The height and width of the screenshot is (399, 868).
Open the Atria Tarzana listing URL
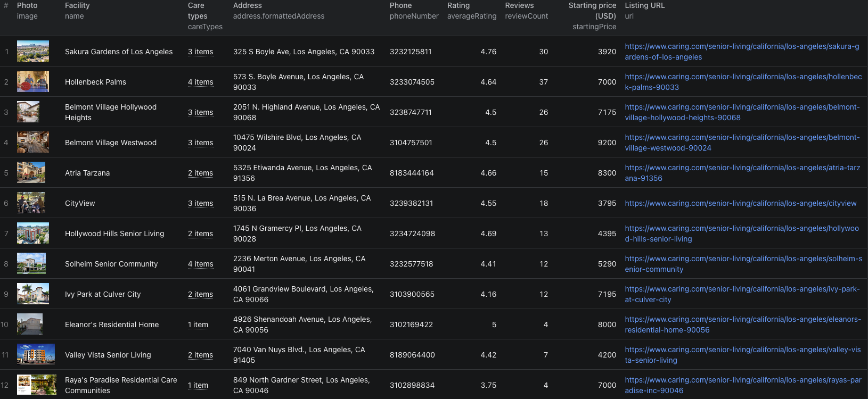point(742,173)
